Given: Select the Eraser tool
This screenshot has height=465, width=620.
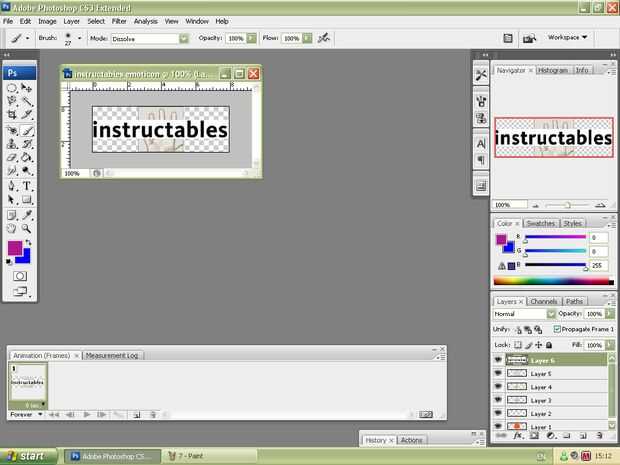Looking at the screenshot, I should pyautogui.click(x=12, y=157).
